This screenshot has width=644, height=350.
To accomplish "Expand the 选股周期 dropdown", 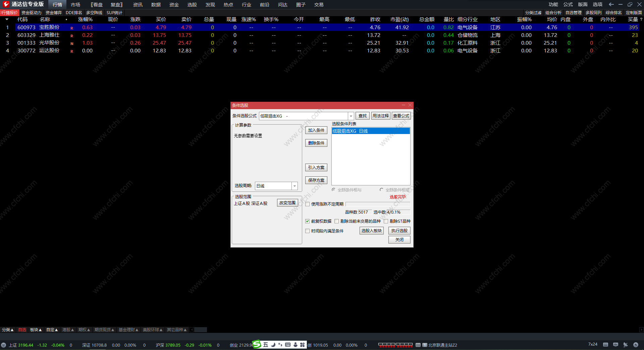I will point(294,186).
